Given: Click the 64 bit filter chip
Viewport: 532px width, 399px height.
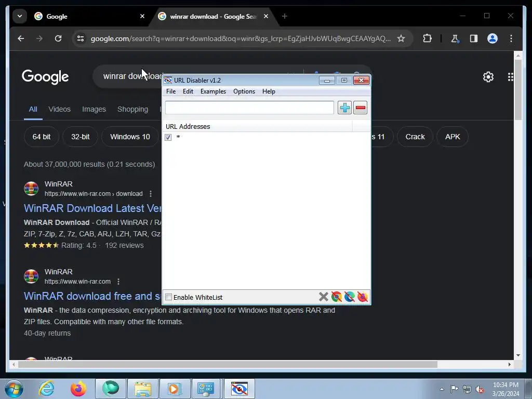Looking at the screenshot, I should point(42,137).
